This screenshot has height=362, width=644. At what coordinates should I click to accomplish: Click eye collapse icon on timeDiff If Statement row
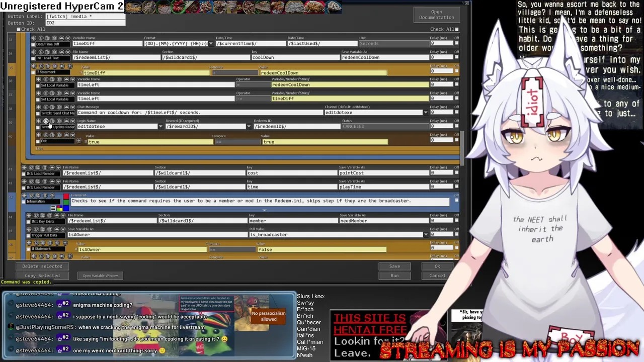(x=62, y=66)
